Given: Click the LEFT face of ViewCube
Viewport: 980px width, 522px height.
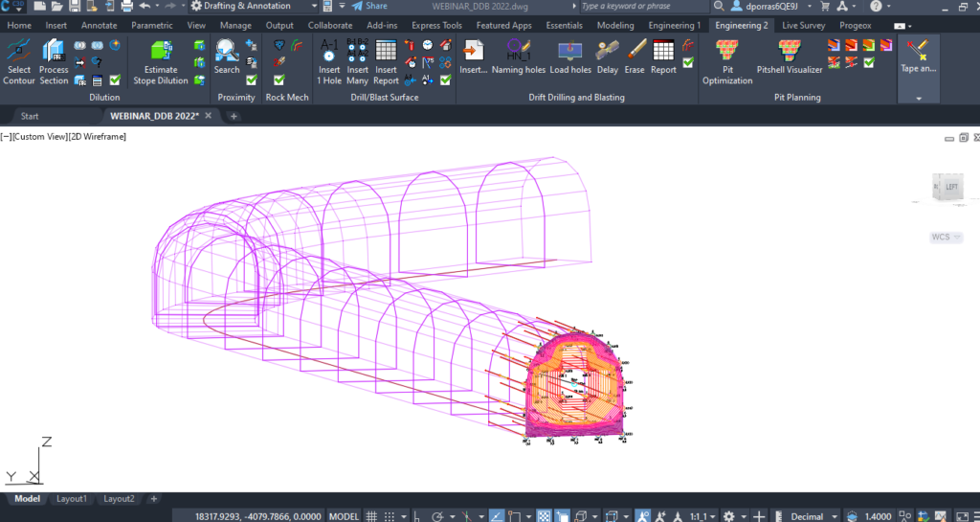Looking at the screenshot, I should point(951,187).
